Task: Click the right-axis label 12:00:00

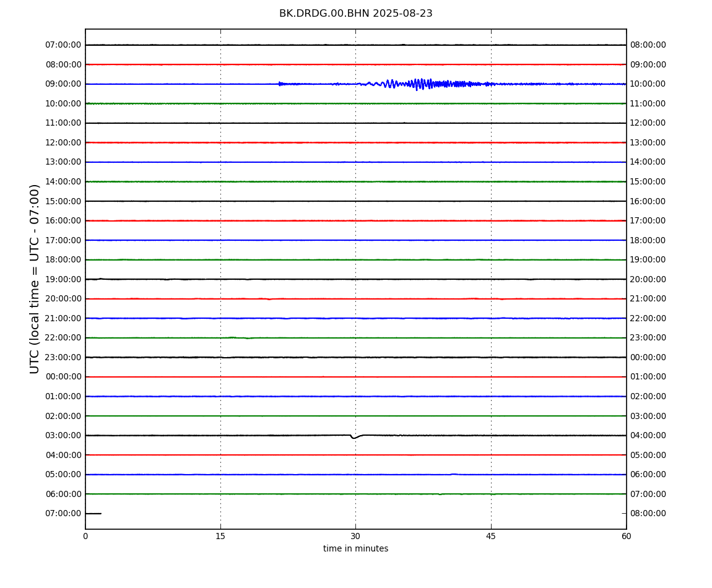Action: [648, 123]
